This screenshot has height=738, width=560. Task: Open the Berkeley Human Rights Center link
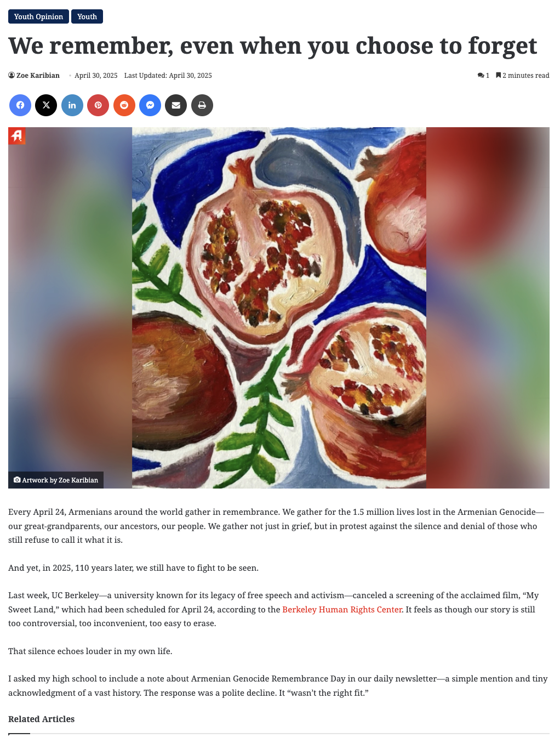342,610
